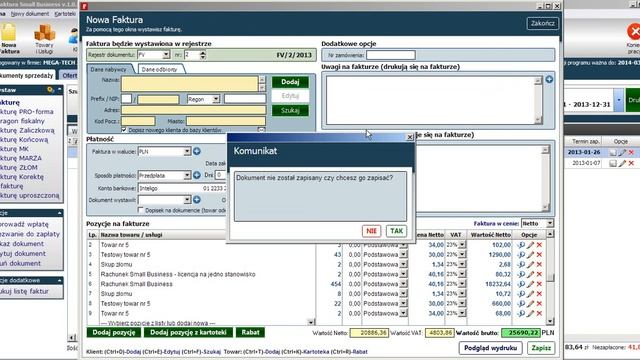Image resolution: width=640 pixels, height=360 pixels.
Task: Click the Zakończ button
Action: 542,23
